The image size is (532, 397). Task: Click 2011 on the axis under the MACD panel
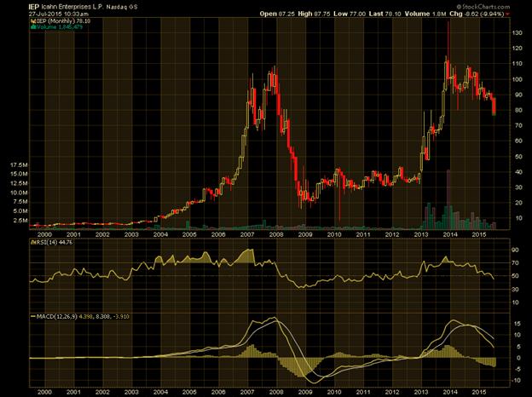tap(363, 392)
